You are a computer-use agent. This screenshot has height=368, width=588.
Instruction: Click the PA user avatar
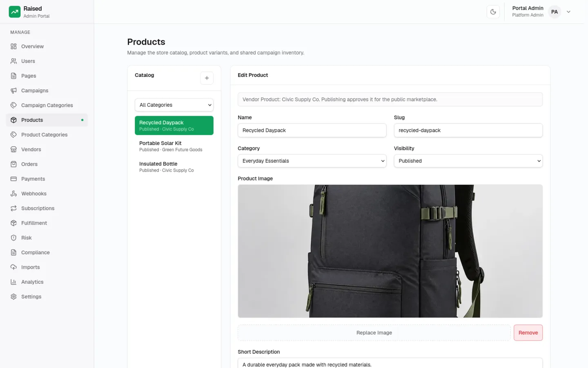(554, 12)
